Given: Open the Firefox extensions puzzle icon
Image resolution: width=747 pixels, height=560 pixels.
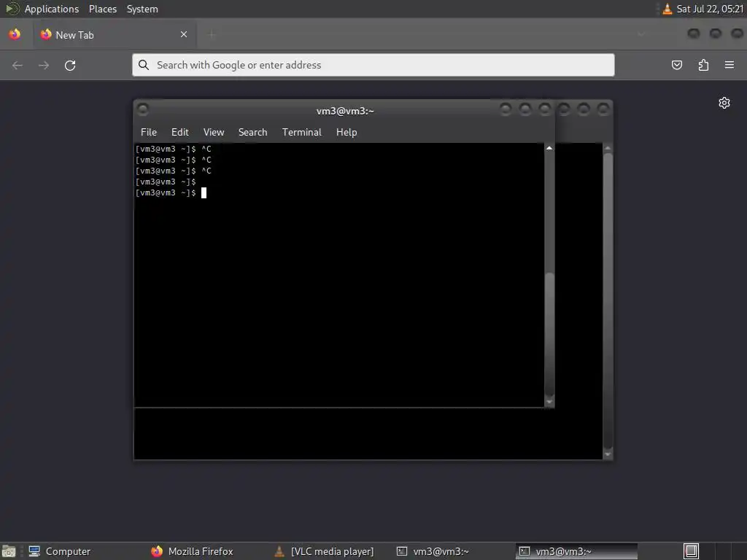Looking at the screenshot, I should coord(703,65).
